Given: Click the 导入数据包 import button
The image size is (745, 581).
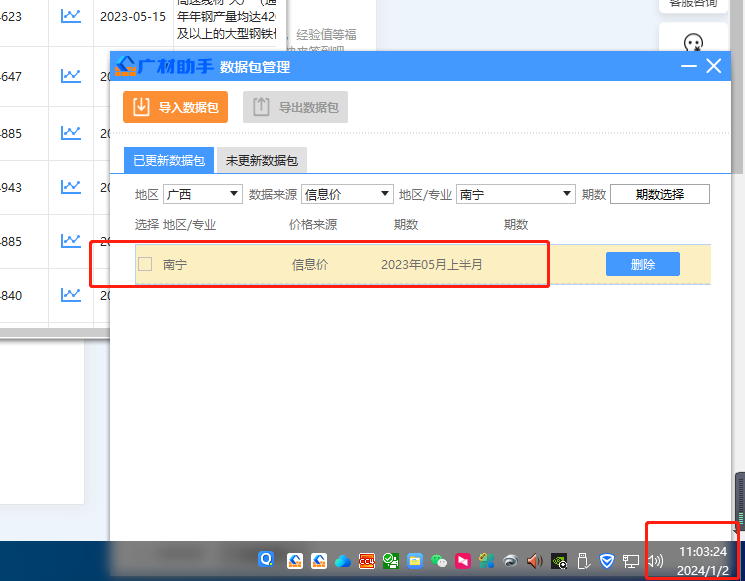Looking at the screenshot, I should (x=175, y=107).
